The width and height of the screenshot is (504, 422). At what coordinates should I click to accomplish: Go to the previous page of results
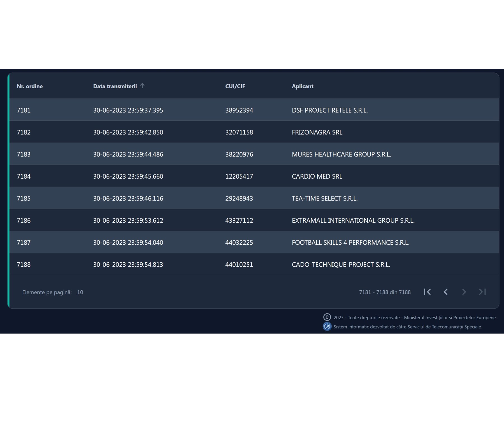pos(445,292)
